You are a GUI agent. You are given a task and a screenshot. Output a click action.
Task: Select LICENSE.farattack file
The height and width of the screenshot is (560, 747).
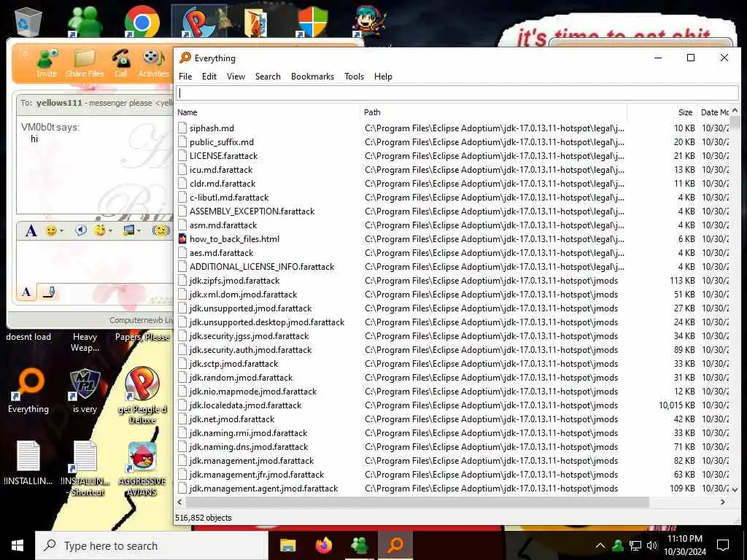452,156
